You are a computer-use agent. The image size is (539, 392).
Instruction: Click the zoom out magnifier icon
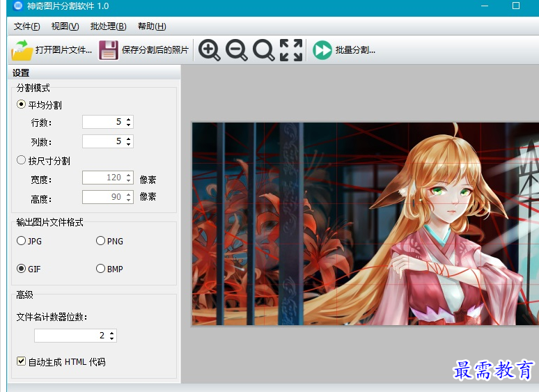click(236, 50)
